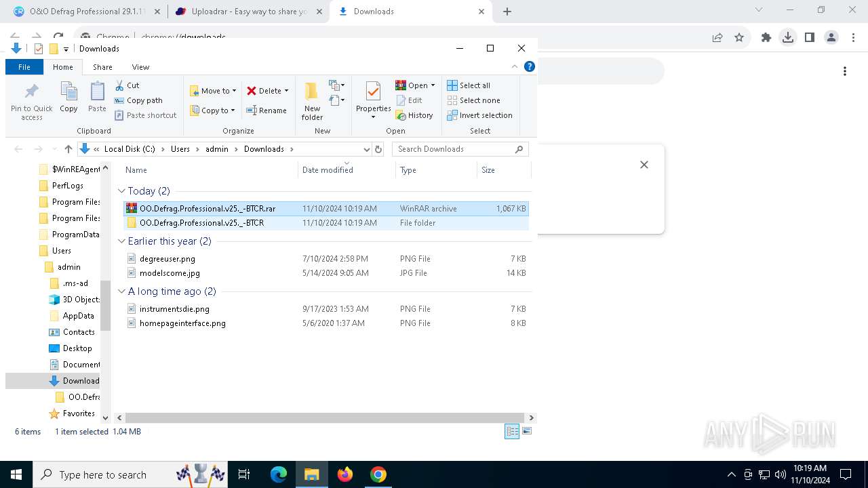The width and height of the screenshot is (868, 488).
Task: Open Explorer help question icon
Action: 530,66
